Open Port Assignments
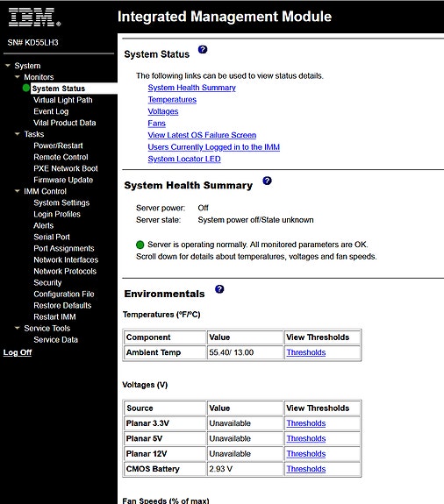Screen dimensions: 444x504 [x=64, y=248]
